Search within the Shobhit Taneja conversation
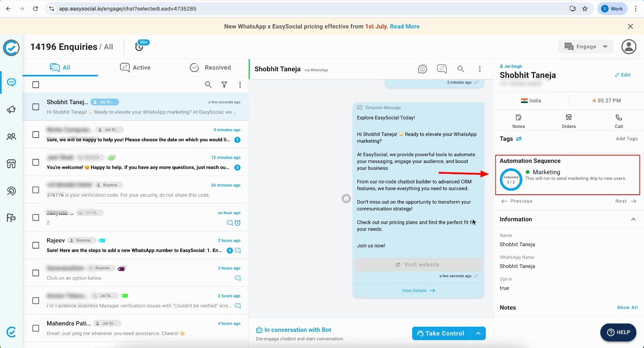This screenshot has width=644, height=348. click(x=461, y=69)
